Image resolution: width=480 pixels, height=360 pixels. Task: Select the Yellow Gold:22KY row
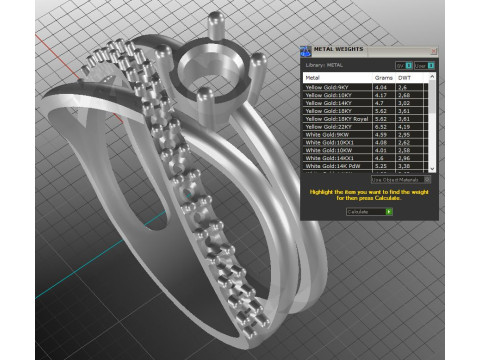[x=365, y=127]
